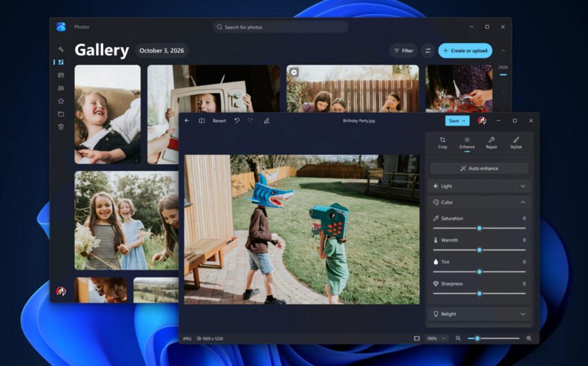Open the 100% zoom level dropdown
This screenshot has height=366, width=588.
click(x=436, y=339)
